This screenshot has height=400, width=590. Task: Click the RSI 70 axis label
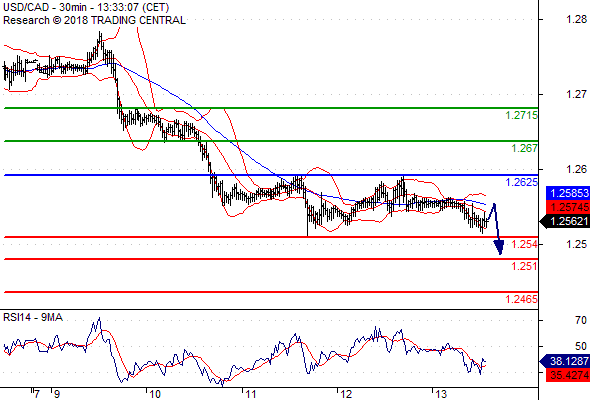coord(581,320)
